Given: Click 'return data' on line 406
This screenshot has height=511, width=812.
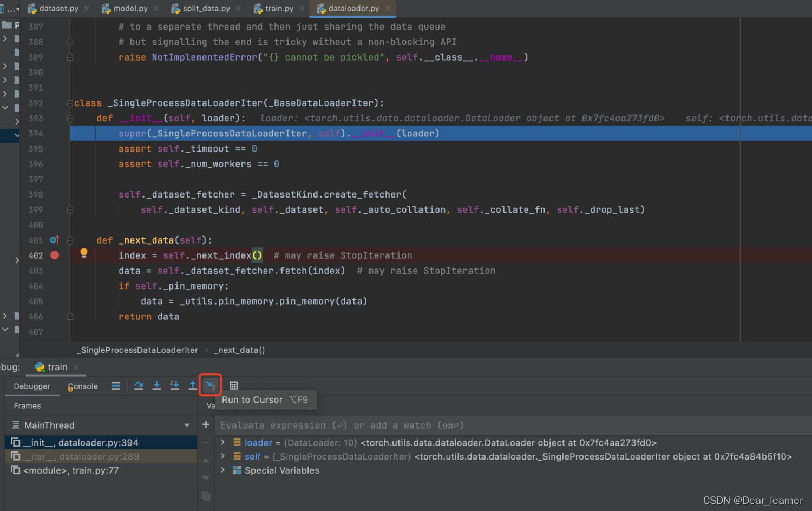Looking at the screenshot, I should [x=149, y=317].
